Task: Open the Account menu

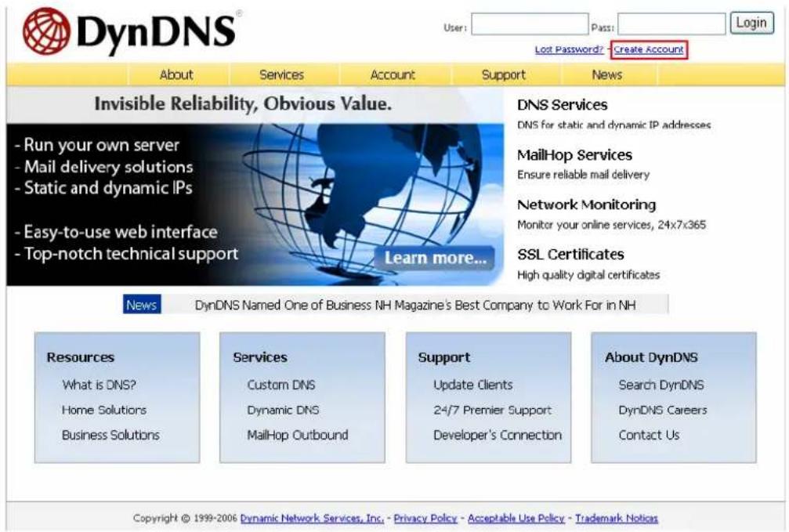Action: (393, 75)
